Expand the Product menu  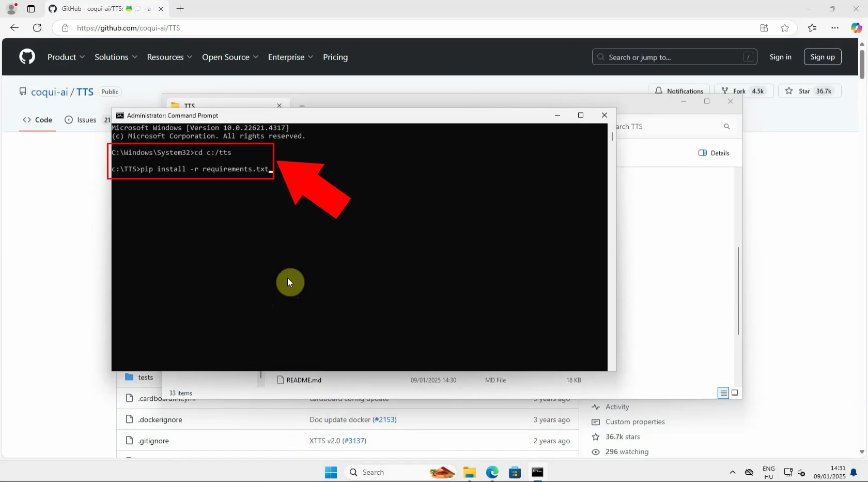pyautogui.click(x=66, y=57)
